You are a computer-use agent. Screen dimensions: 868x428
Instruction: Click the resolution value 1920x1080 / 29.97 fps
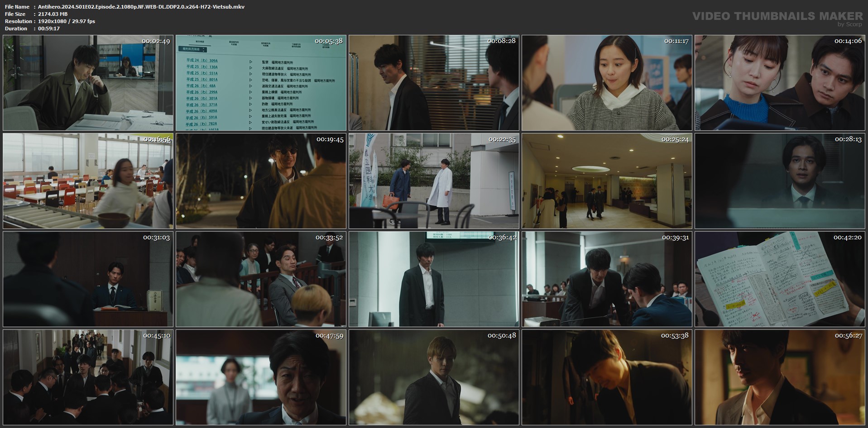pyautogui.click(x=67, y=21)
